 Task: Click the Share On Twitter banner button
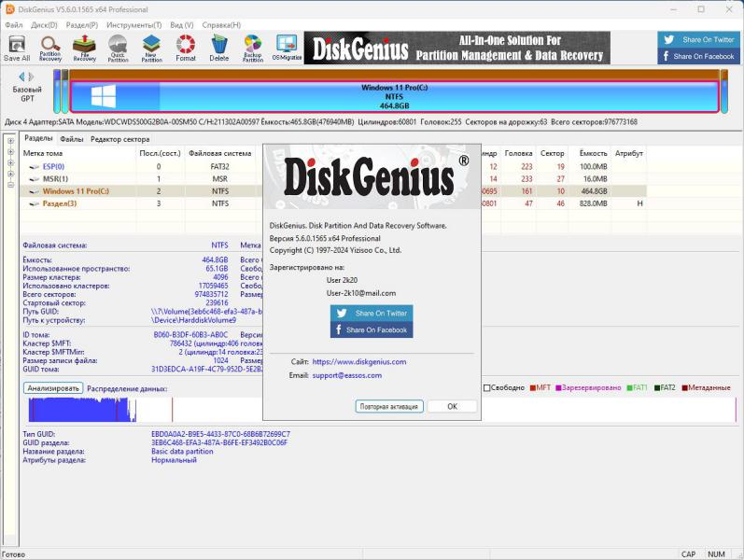tap(700, 40)
